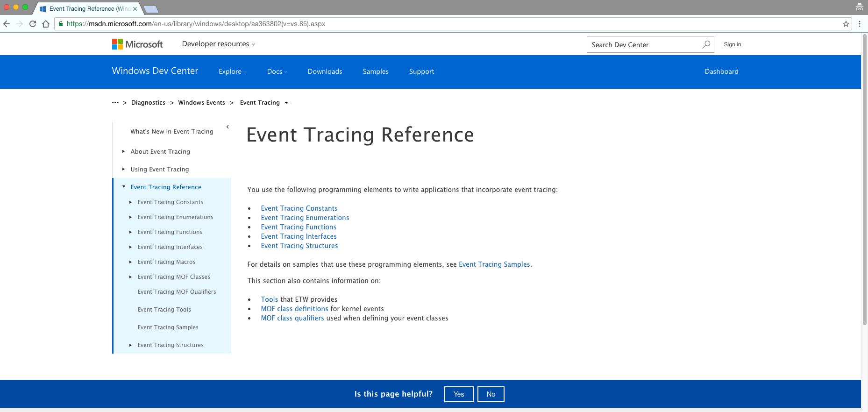The height and width of the screenshot is (412, 868).
Task: Collapse the sidebar with the left chevron
Action: click(228, 127)
